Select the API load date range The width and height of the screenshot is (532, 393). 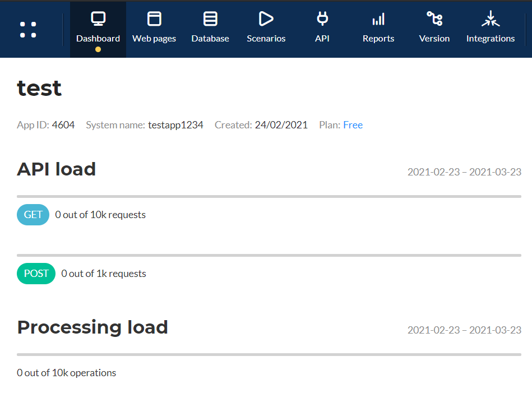[464, 172]
